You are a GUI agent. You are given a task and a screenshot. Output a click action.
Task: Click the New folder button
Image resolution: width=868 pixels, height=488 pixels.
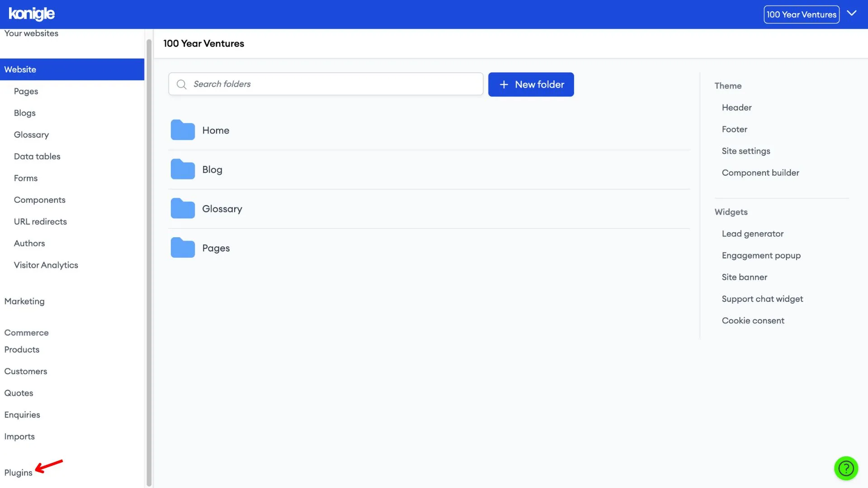tap(531, 84)
